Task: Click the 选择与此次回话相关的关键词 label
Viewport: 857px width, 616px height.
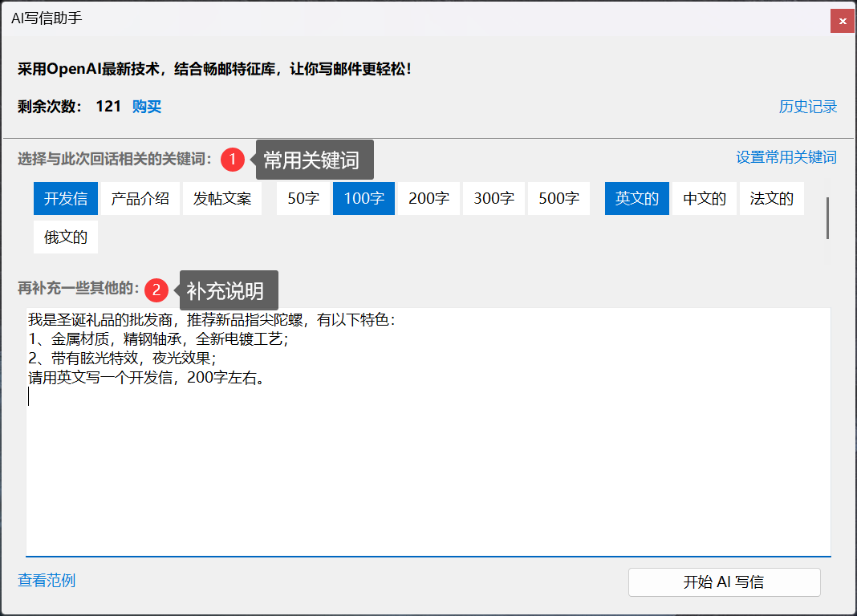Action: click(x=114, y=159)
